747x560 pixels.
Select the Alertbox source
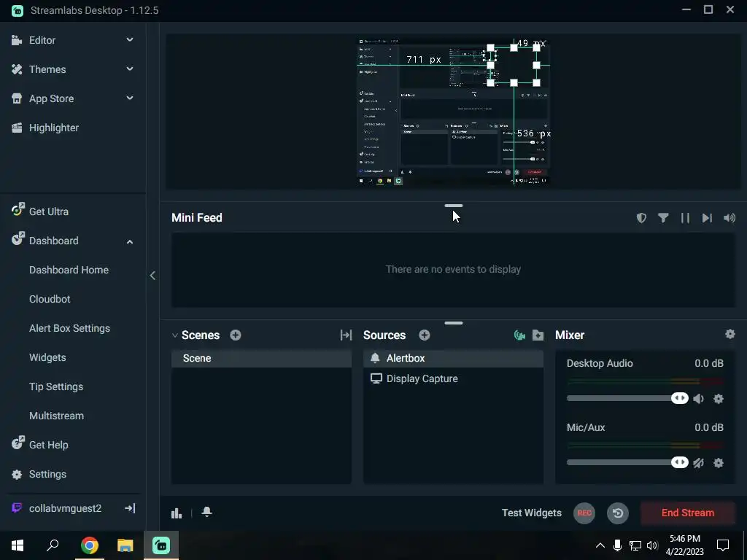pyautogui.click(x=453, y=358)
